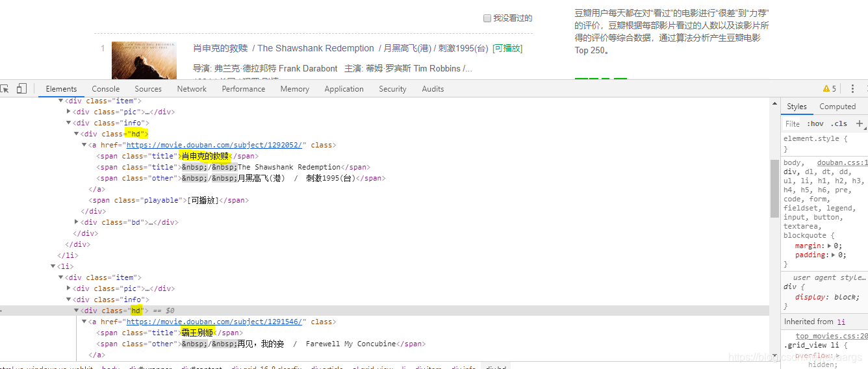The height and width of the screenshot is (369, 868).
Task: Click the Elements panel vertical scrollbar
Action: pos(774,188)
